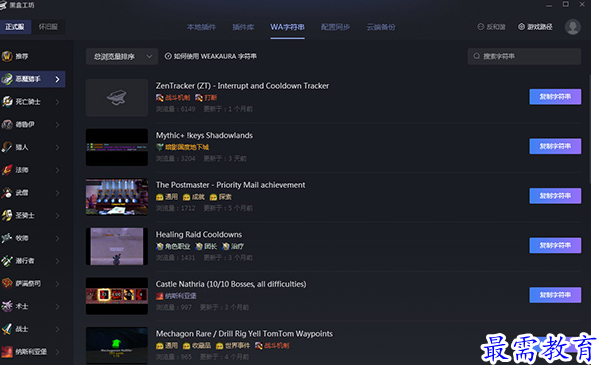Click the user avatar icon

(573, 27)
